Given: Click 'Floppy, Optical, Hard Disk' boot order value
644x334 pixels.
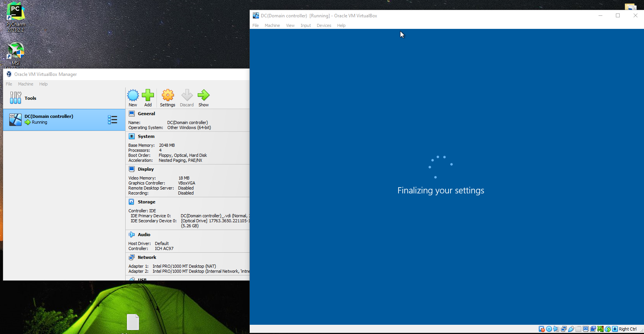Looking at the screenshot, I should pyautogui.click(x=183, y=155).
